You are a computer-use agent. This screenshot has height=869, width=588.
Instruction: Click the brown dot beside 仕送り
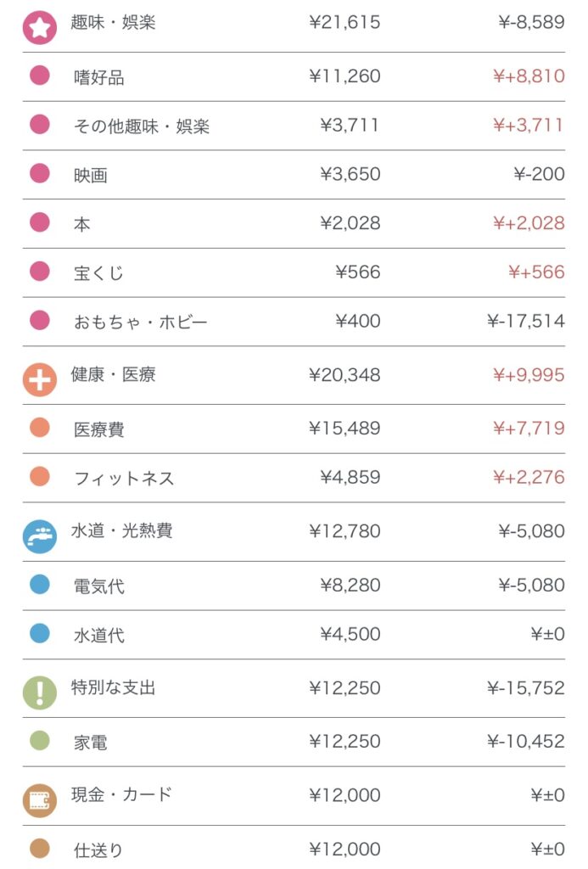(39, 848)
